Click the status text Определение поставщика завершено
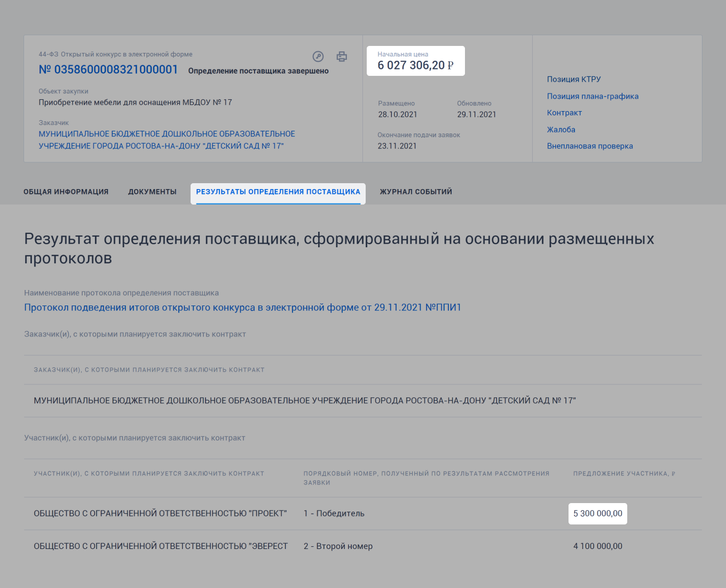 (x=258, y=71)
